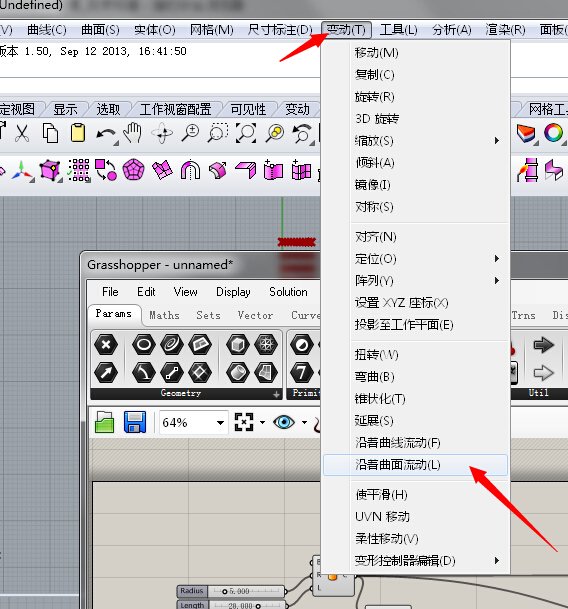The width and height of the screenshot is (568, 609).
Task: Select 3D 旋转 menu entry
Action: coord(415,119)
